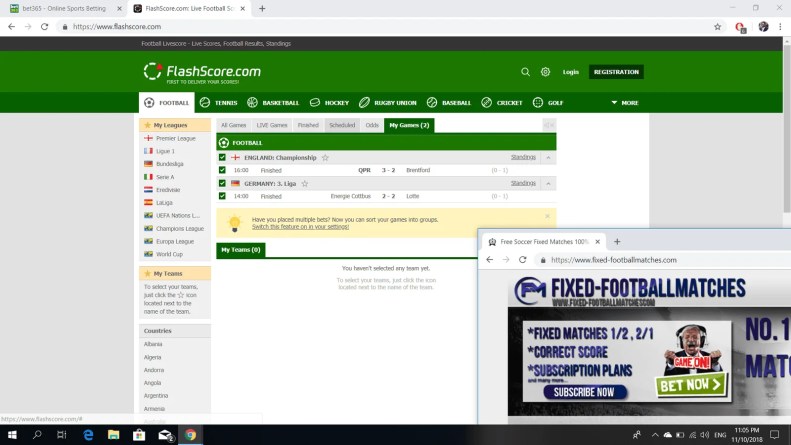Open Windows notification center icon

775,434
